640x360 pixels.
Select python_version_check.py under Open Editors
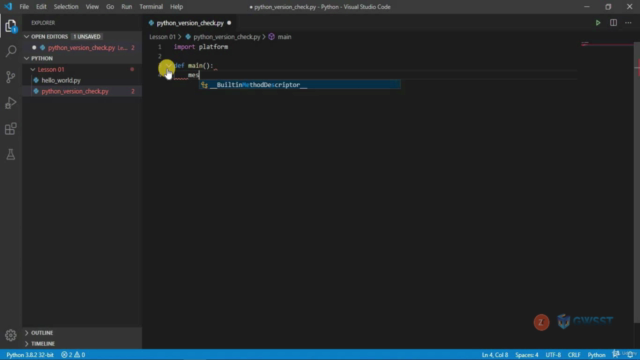(82, 48)
